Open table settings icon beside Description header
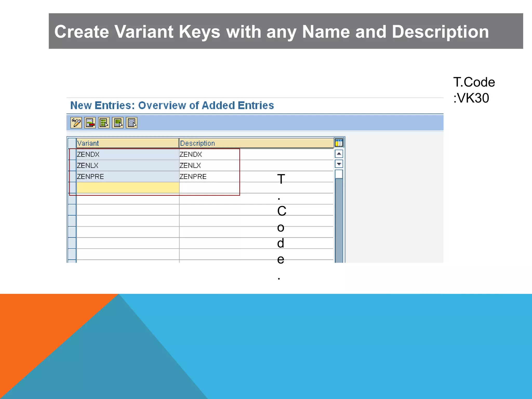The height and width of the screenshot is (399, 532). click(339, 143)
